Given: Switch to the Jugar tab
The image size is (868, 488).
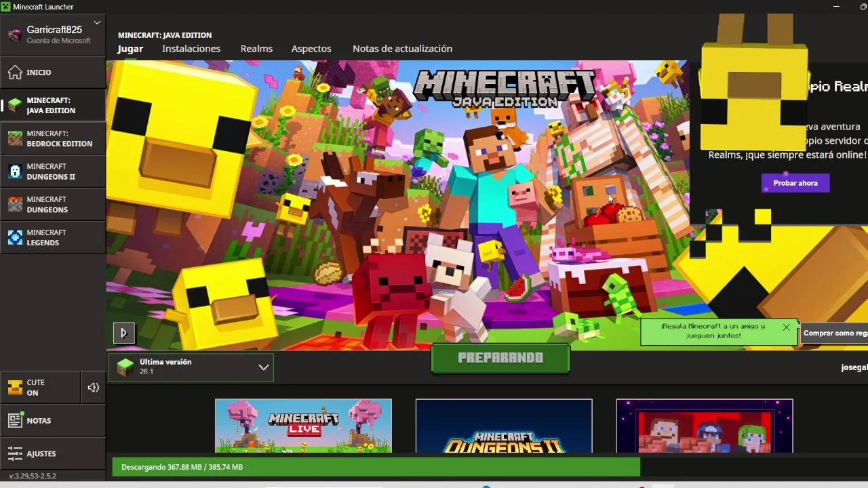Looking at the screenshot, I should pyautogui.click(x=130, y=49).
